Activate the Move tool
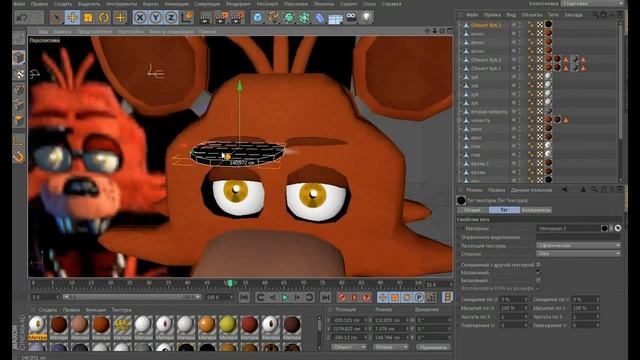The height and width of the screenshot is (360, 640). tap(72, 18)
